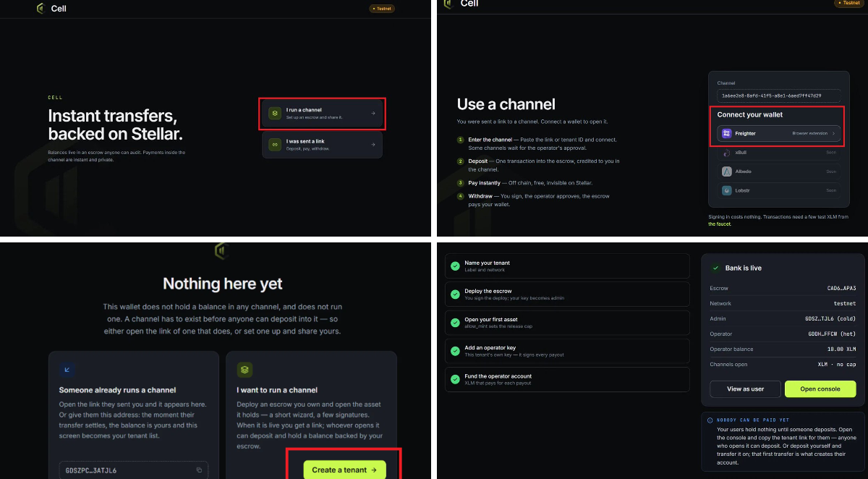Click the 'Create a tenant' button
The width and height of the screenshot is (868, 479).
pyautogui.click(x=344, y=470)
